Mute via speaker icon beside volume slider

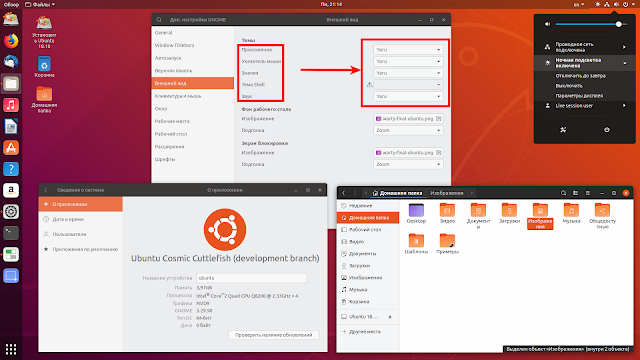point(547,24)
